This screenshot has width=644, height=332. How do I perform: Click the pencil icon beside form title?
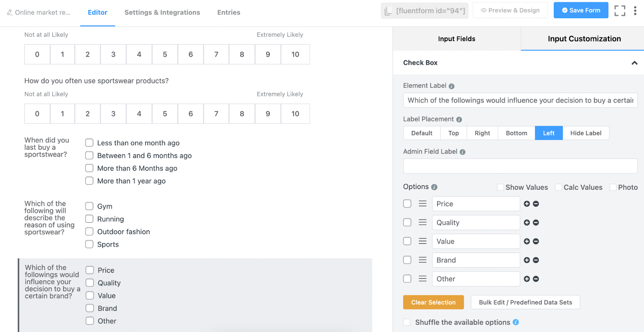click(10, 12)
